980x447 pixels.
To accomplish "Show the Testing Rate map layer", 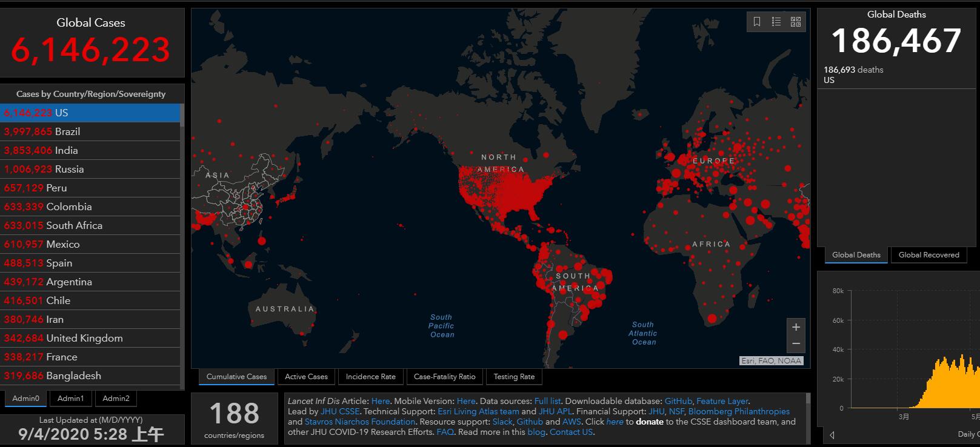I will click(514, 377).
